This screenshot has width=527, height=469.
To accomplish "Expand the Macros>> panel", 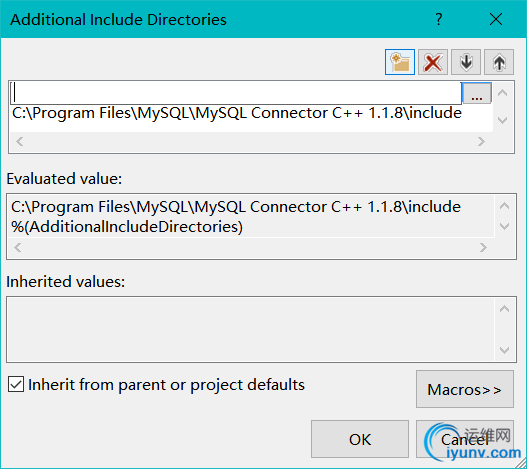I will (x=465, y=389).
